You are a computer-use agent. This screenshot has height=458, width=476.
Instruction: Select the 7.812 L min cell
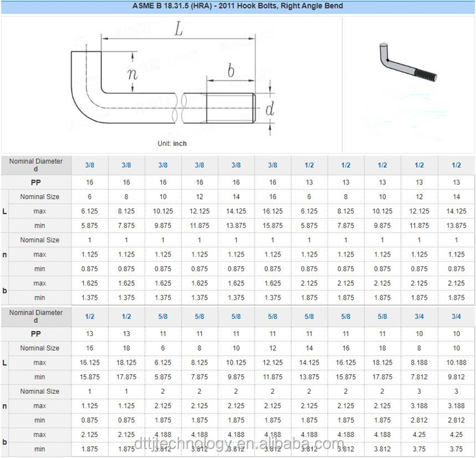click(420, 377)
